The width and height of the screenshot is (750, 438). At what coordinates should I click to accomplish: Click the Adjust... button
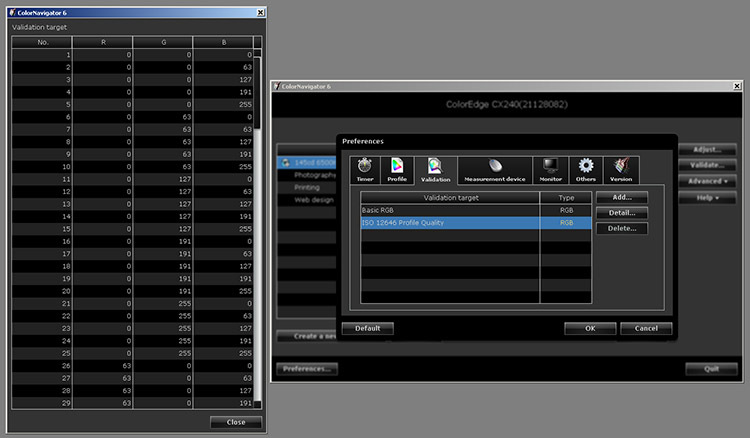coord(707,150)
